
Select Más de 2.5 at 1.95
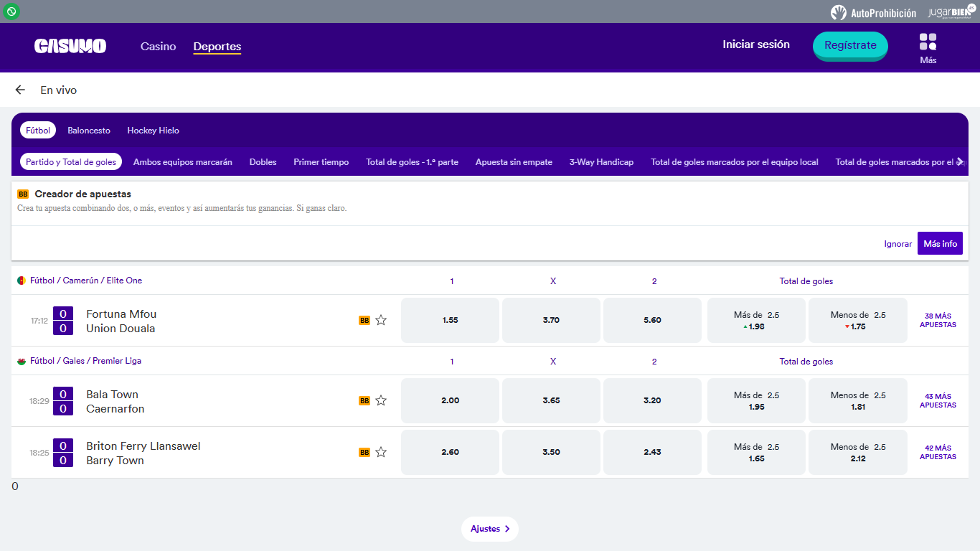click(x=756, y=400)
